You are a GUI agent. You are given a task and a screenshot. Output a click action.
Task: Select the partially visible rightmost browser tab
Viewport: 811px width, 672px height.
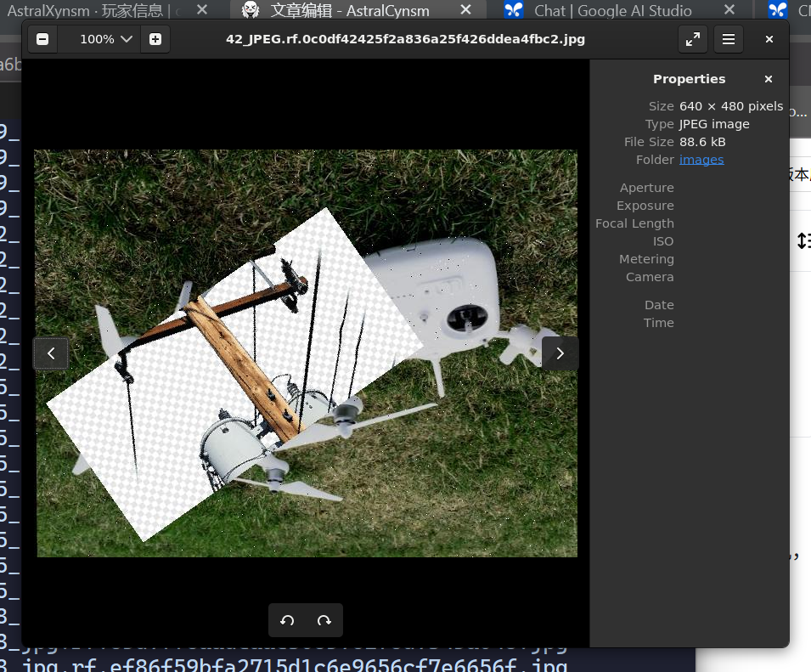pos(790,10)
